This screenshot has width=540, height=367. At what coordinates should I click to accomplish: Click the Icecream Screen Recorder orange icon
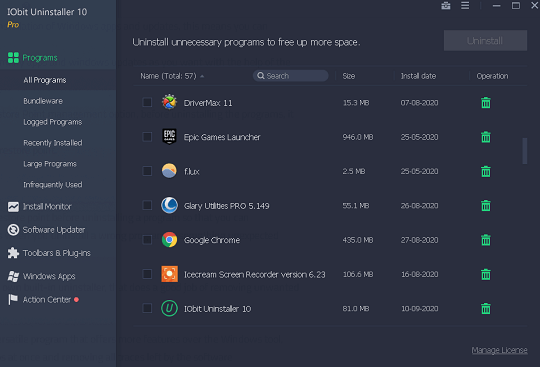[169, 274]
